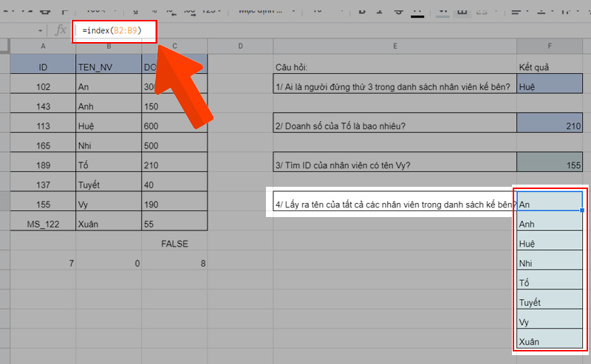Select the cell containing MS_122
Image resolution: width=591 pixels, height=364 pixels.
click(x=42, y=223)
